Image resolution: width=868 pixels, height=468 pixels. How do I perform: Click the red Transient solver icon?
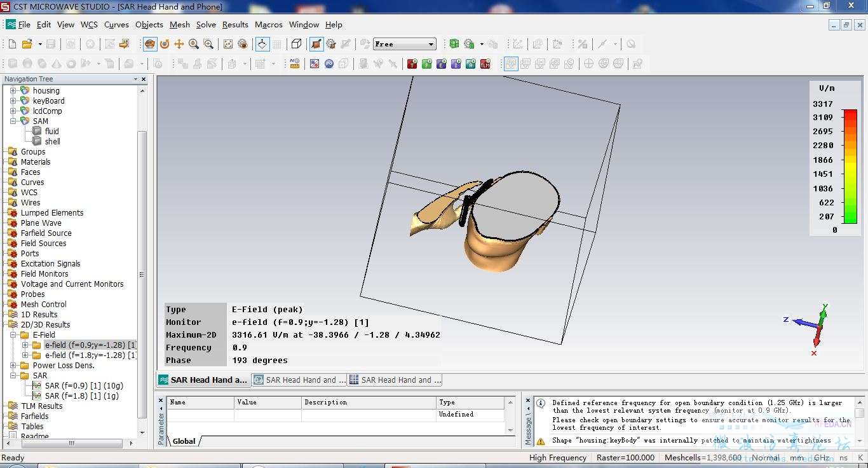pyautogui.click(x=412, y=64)
